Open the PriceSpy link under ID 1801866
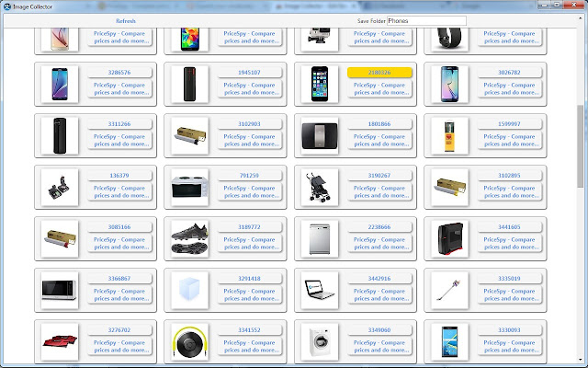Screen dimensions: 588x368 coord(379,140)
